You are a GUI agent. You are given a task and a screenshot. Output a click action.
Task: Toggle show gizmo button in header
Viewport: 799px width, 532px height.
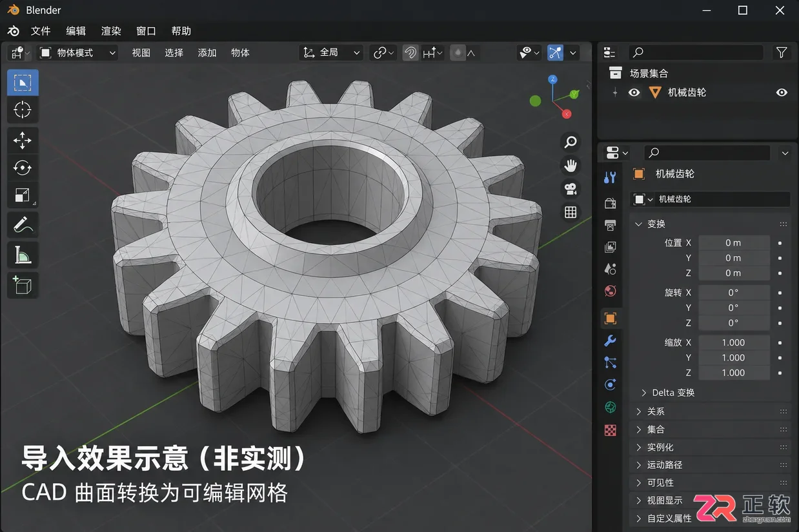tap(556, 53)
